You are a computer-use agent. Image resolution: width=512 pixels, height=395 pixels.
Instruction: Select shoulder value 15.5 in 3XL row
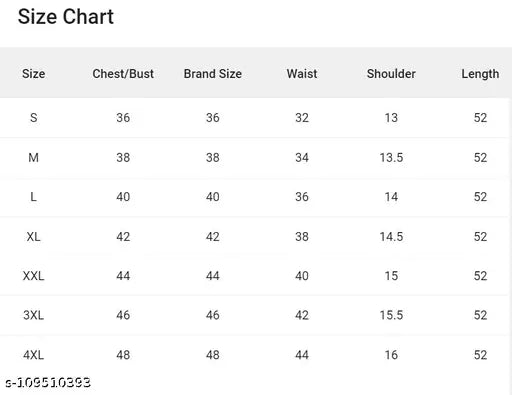391,315
